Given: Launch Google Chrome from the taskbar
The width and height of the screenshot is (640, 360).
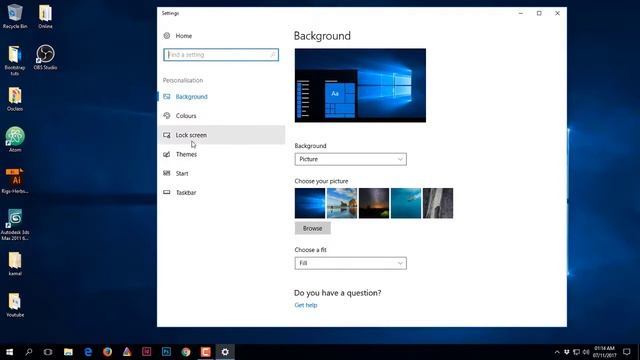Looking at the screenshot, I should (x=186, y=352).
